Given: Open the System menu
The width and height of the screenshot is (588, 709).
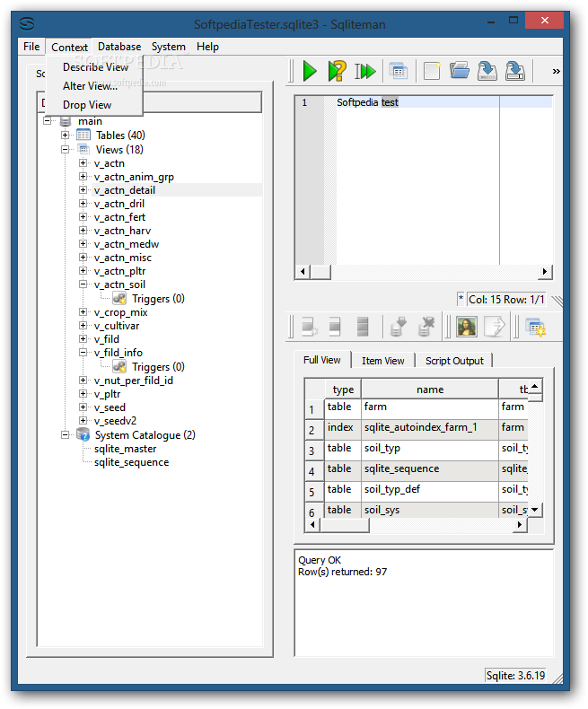Looking at the screenshot, I should pyautogui.click(x=168, y=47).
